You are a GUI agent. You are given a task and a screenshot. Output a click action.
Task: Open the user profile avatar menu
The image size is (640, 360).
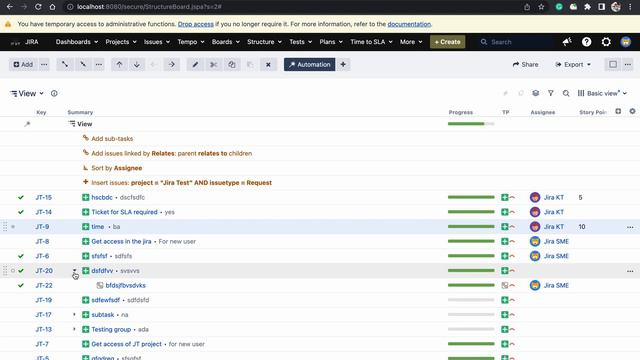(x=625, y=42)
